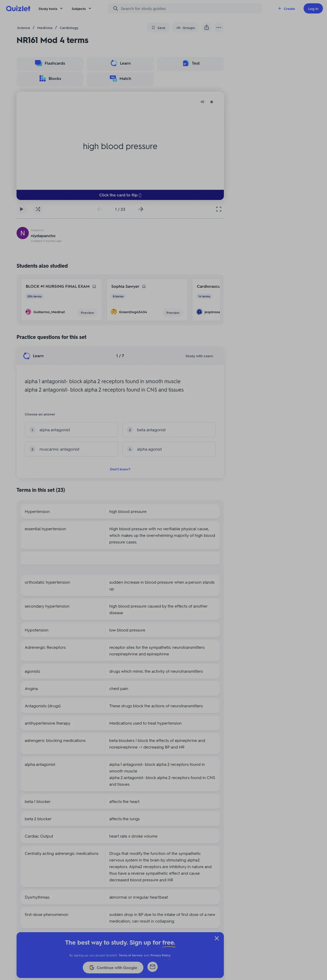Flip the 'high blood pressure' flashcard
Screen dimensions: 327x980
click(x=120, y=147)
